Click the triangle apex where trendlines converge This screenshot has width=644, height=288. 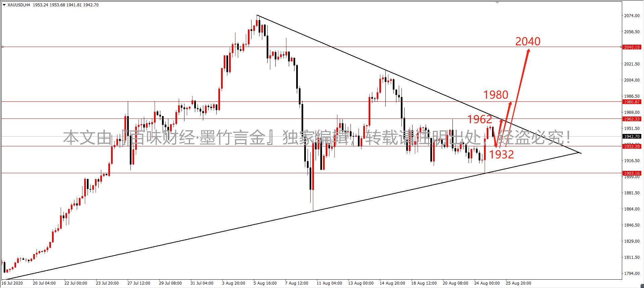(581, 153)
